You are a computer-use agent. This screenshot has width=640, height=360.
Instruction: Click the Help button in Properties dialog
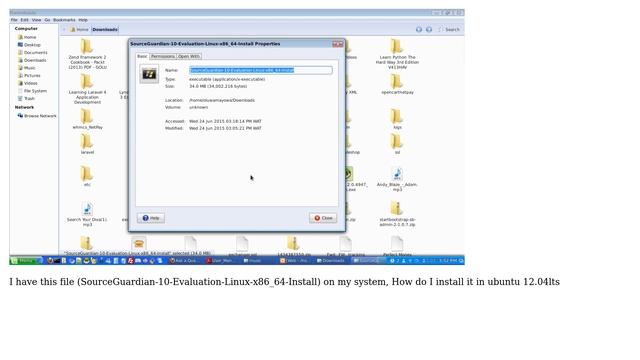click(151, 218)
